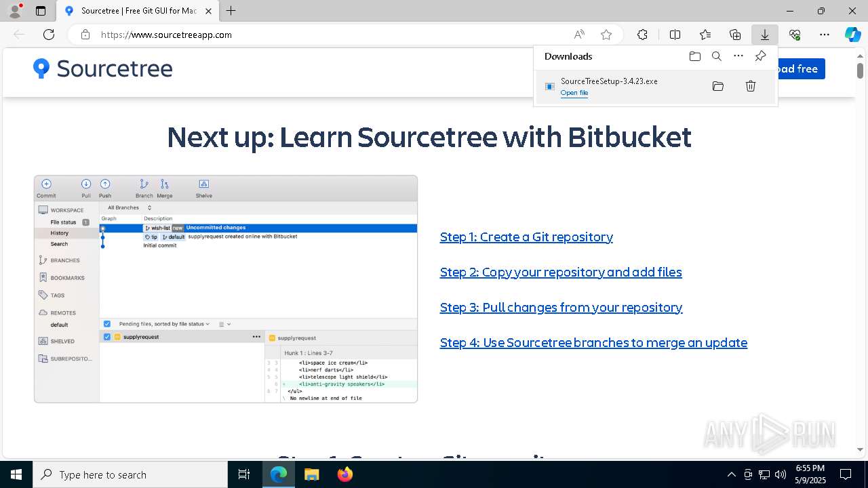Pin the Downloads panel
868x488 pixels.
pos(760,56)
